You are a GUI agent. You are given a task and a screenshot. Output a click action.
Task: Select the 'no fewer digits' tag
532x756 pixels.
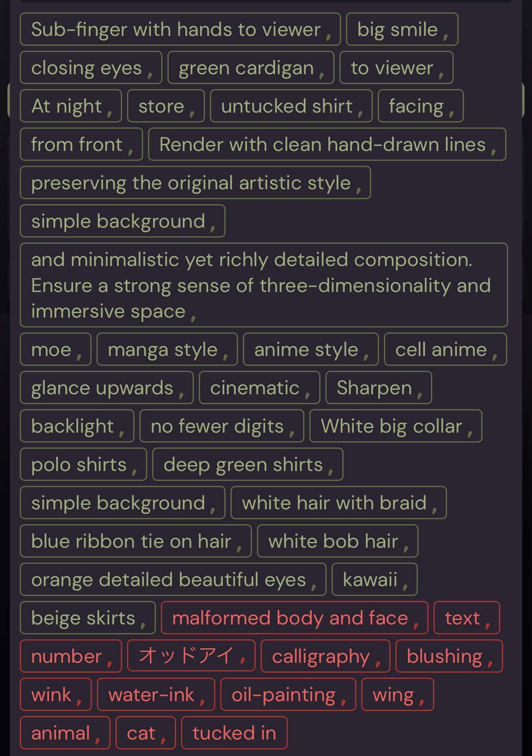click(x=222, y=426)
